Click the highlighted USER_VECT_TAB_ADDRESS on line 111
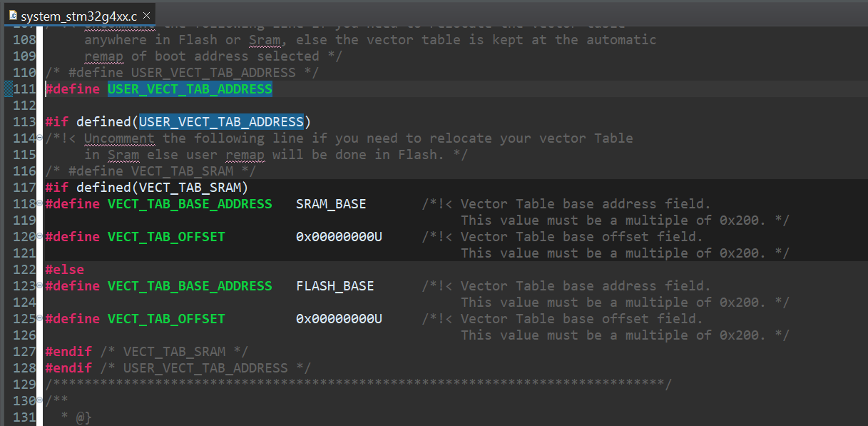 coord(190,89)
